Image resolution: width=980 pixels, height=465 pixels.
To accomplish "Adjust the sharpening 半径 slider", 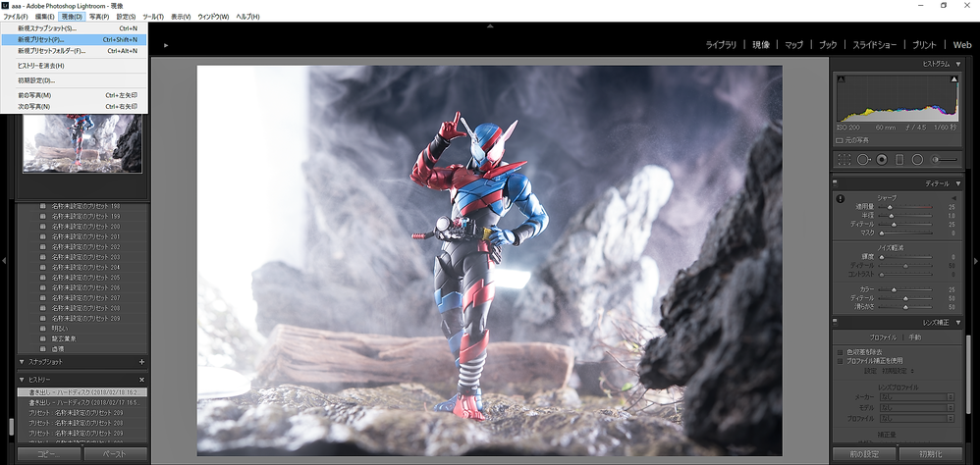I will click(905, 216).
